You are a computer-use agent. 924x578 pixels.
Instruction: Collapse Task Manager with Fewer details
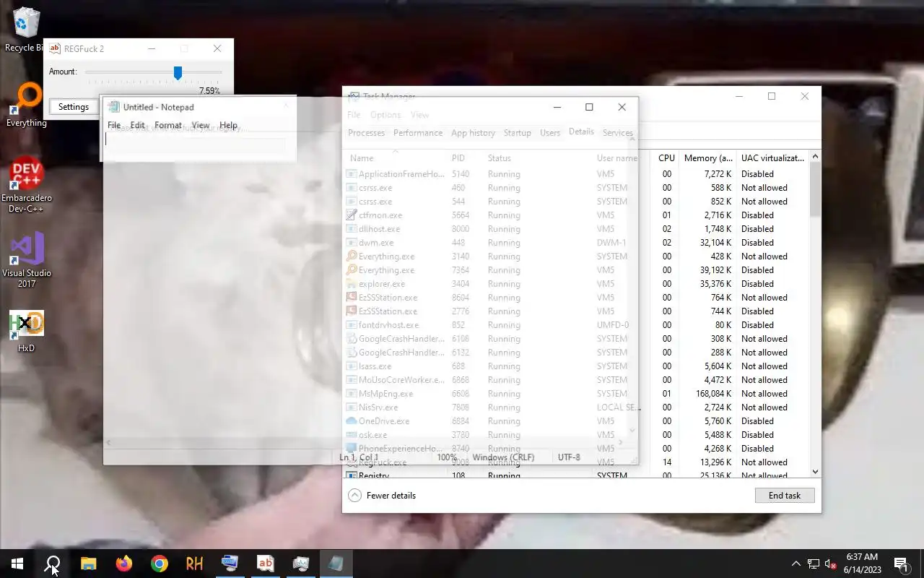[x=383, y=496]
